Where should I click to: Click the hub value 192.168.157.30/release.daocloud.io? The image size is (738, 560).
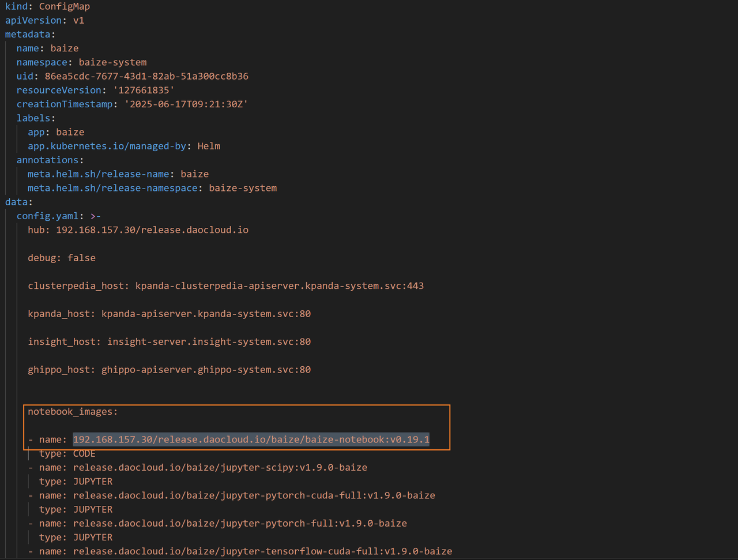click(152, 230)
